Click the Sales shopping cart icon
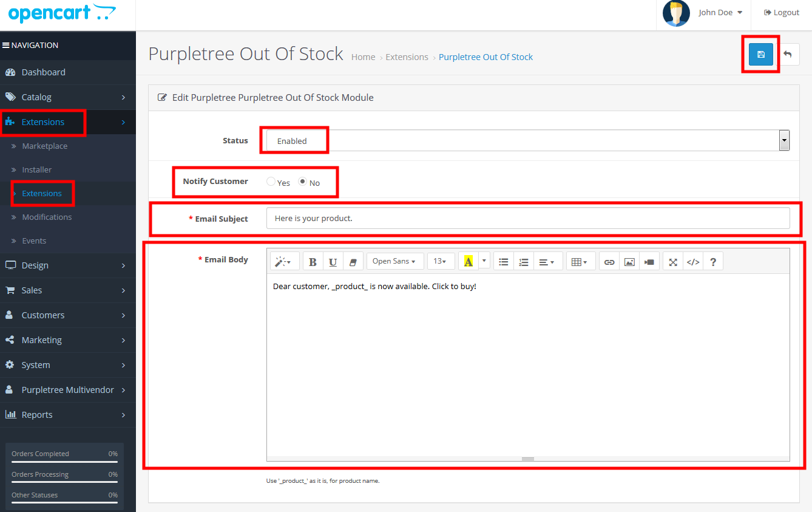The image size is (812, 512). [10, 290]
